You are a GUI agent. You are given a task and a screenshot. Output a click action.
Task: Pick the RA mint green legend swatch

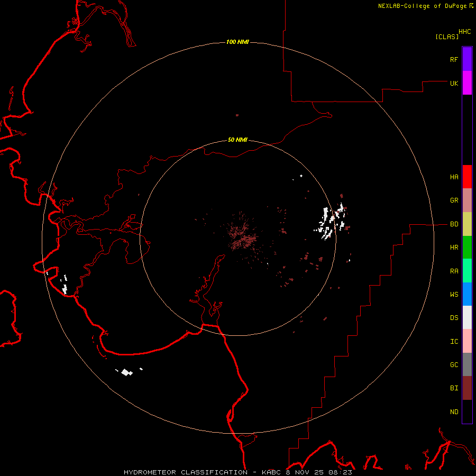467,271
